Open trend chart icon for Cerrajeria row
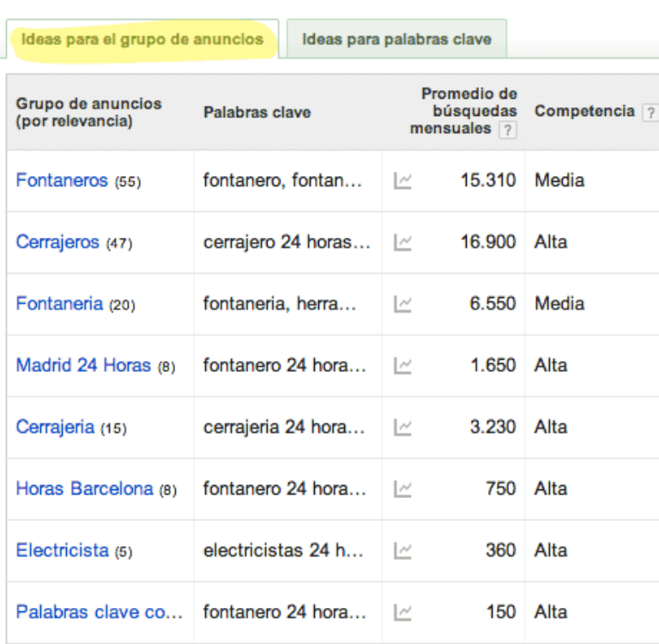The width and height of the screenshot is (659, 644). tap(402, 428)
